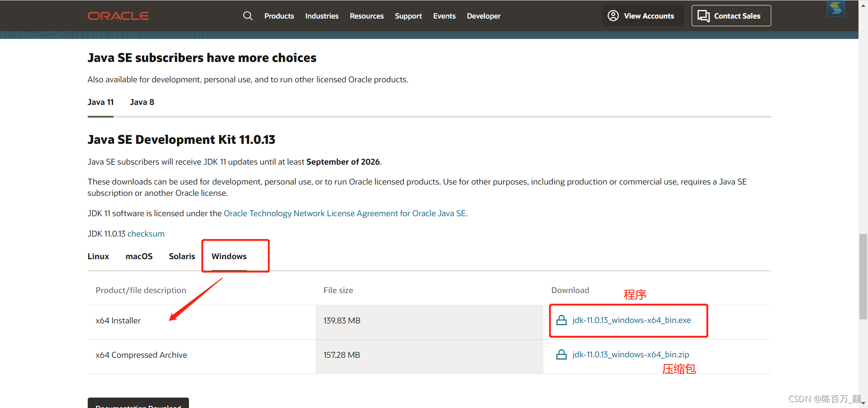Viewport: 868px width, 408px height.
Task: Click the chat icon in Contact Sales
Action: pos(703,16)
